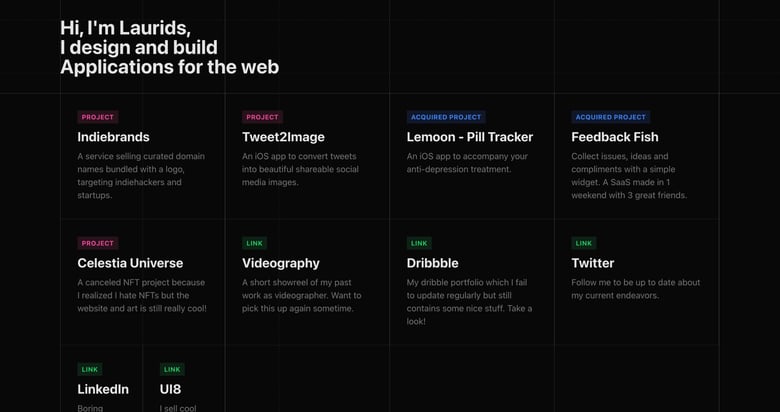Screen dimensions: 780x412
Task: Open the Dribbble portfolio link
Action: point(432,263)
